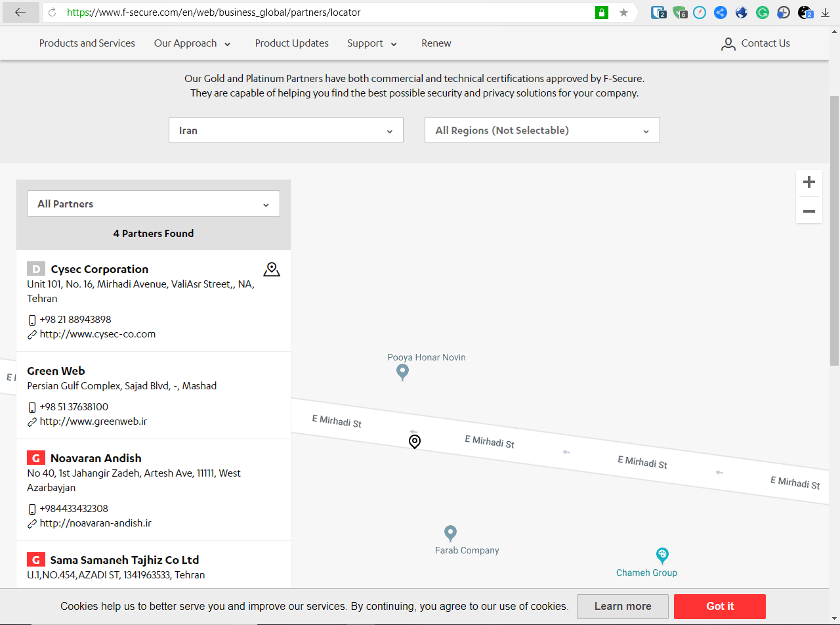Click the gray D badge beside Cysec Corporation
Image resolution: width=840 pixels, height=625 pixels.
[36, 269]
